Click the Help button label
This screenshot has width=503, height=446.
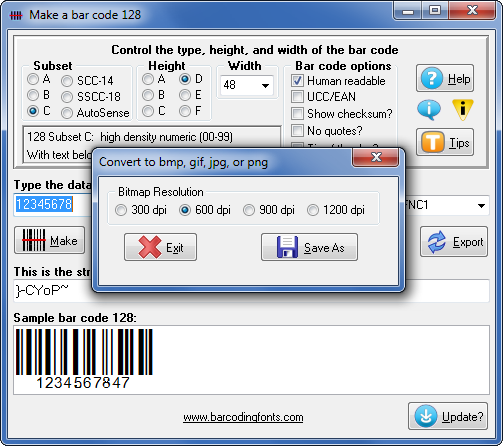click(x=459, y=79)
